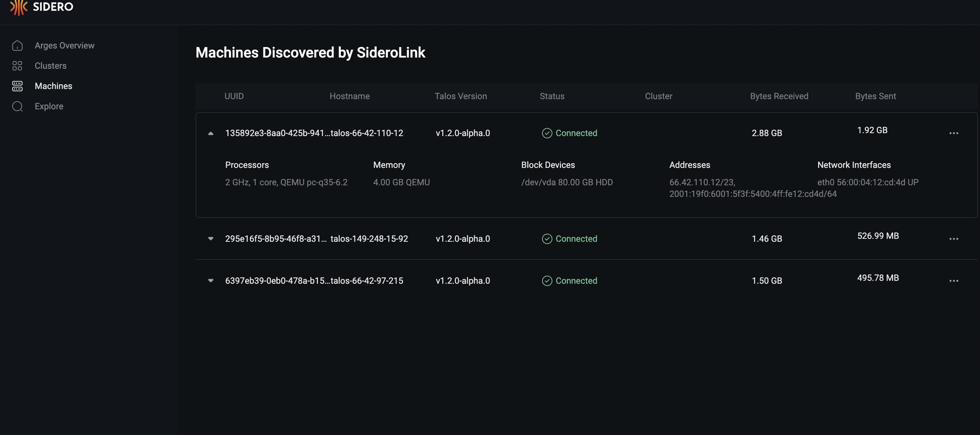This screenshot has height=435, width=980.
Task: Open actions menu for talos-66-42-110-12
Action: point(953,133)
